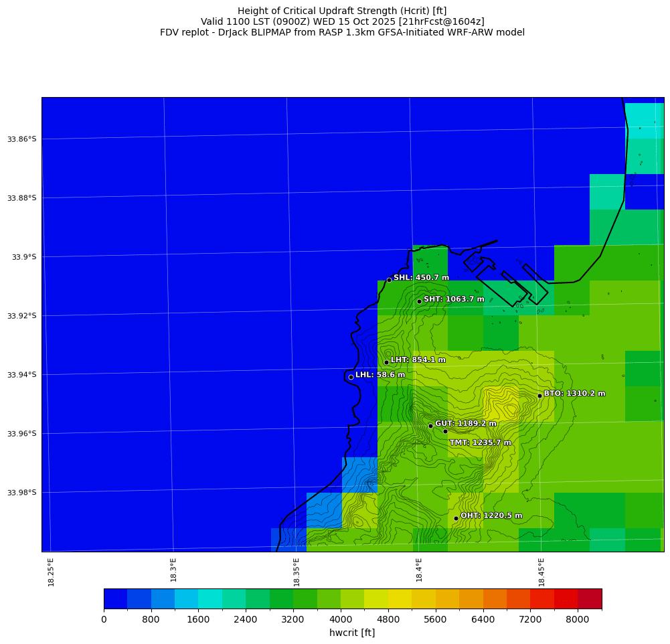Click the TMT station marker dot
Image resolution: width=670 pixels, height=644 pixels.
click(x=445, y=431)
